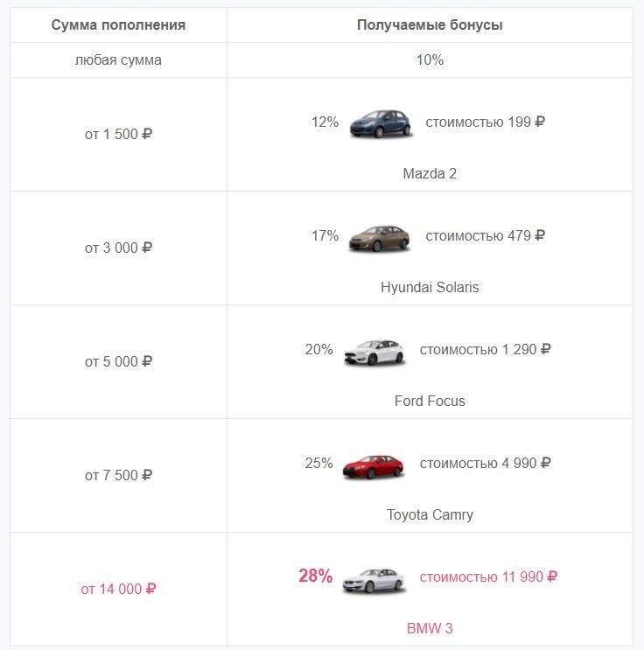Open the highlighted BMW 3 link
The image size is (644, 650).
click(x=430, y=628)
